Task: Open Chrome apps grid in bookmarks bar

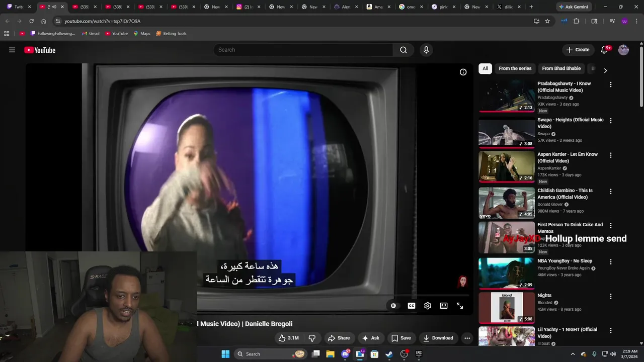Action: pyautogui.click(x=7, y=34)
